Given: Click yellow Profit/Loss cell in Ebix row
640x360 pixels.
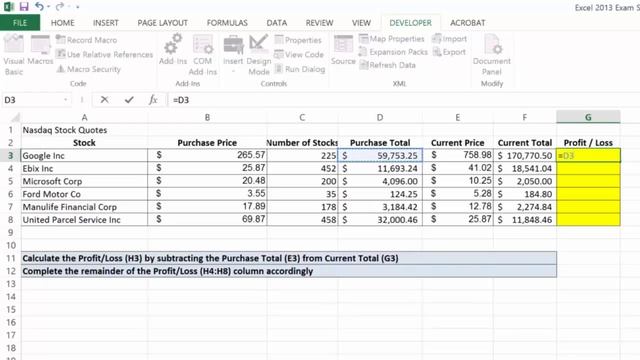Looking at the screenshot, I should pos(588,168).
